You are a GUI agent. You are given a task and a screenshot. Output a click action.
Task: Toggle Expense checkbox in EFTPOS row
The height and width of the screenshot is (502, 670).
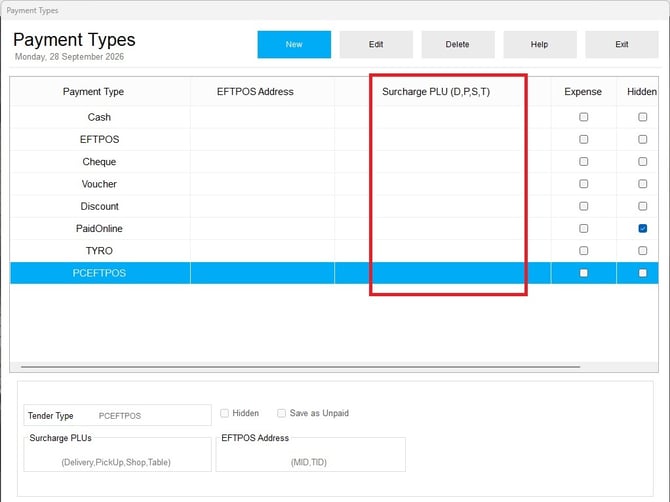tap(583, 139)
